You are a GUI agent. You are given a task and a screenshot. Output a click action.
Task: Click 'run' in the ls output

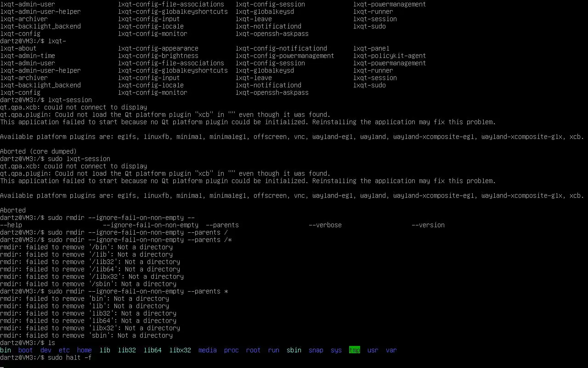tap(274, 350)
